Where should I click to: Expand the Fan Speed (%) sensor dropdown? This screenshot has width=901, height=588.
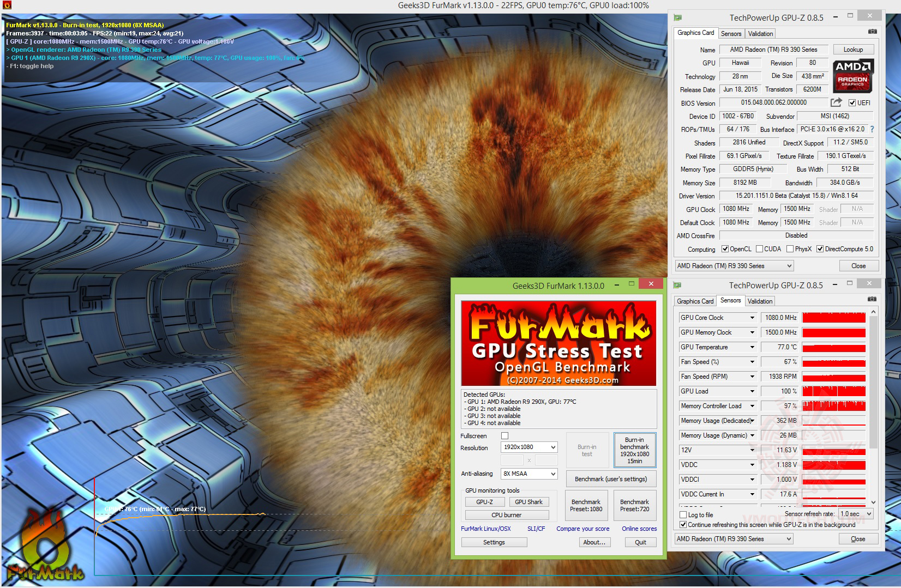pyautogui.click(x=752, y=362)
